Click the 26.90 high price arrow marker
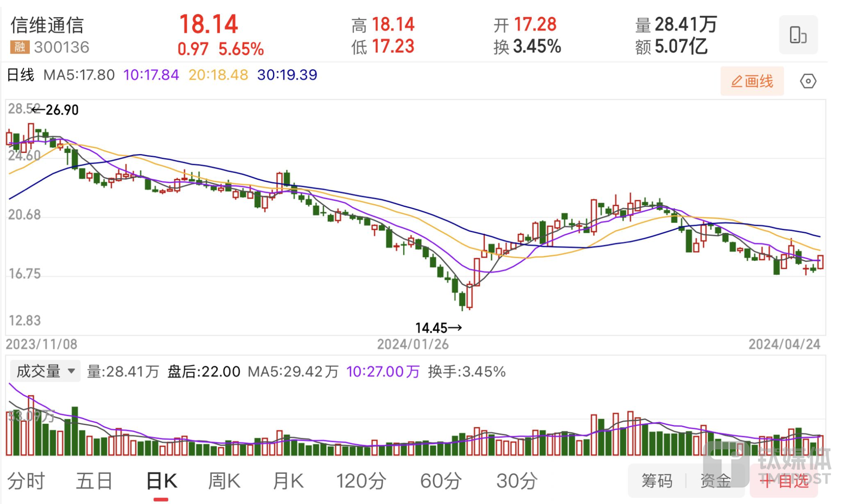Screen dimensions: 867x504 [56, 110]
